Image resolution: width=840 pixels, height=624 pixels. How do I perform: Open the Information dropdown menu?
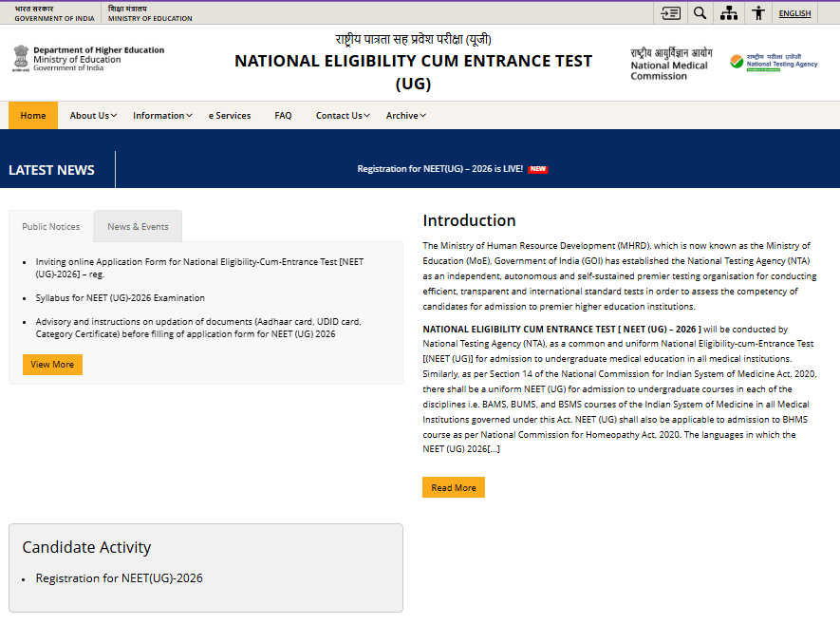[x=161, y=115]
